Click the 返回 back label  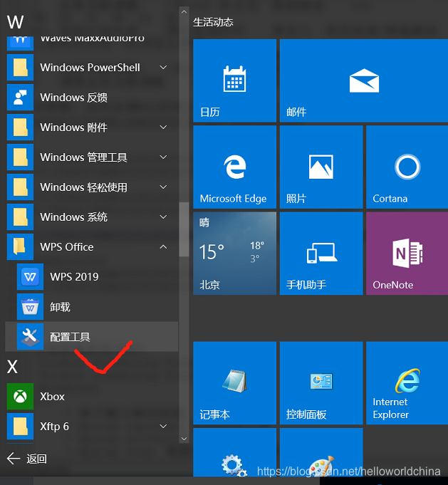pos(36,459)
